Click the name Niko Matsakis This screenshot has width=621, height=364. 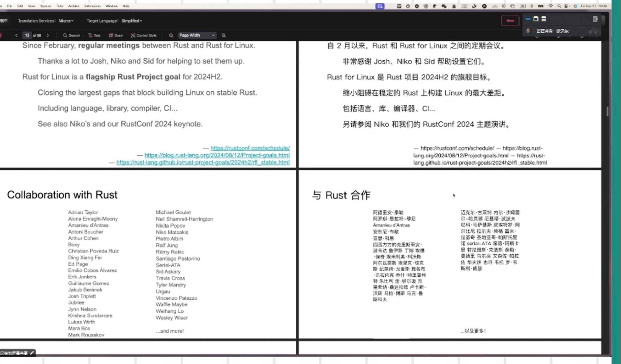(x=172, y=232)
